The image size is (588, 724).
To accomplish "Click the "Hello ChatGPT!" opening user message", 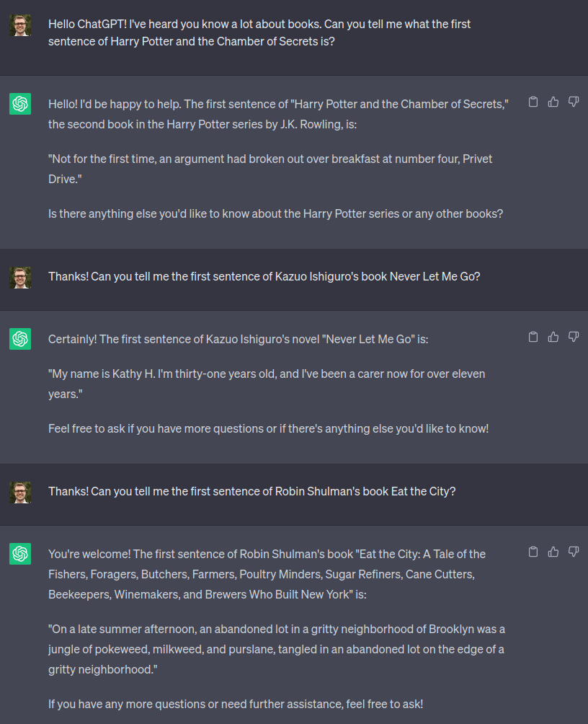I will coord(259,32).
